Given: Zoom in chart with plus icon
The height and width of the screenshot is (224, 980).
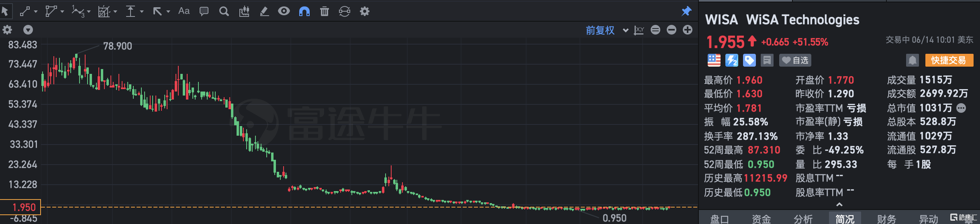Looking at the screenshot, I should coord(688,30).
